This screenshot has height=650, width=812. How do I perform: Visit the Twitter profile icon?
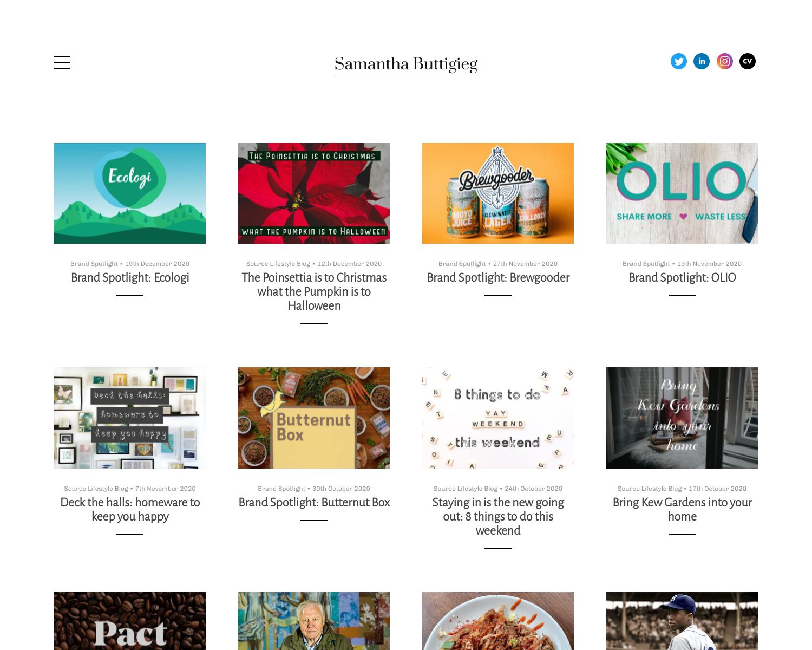click(679, 61)
